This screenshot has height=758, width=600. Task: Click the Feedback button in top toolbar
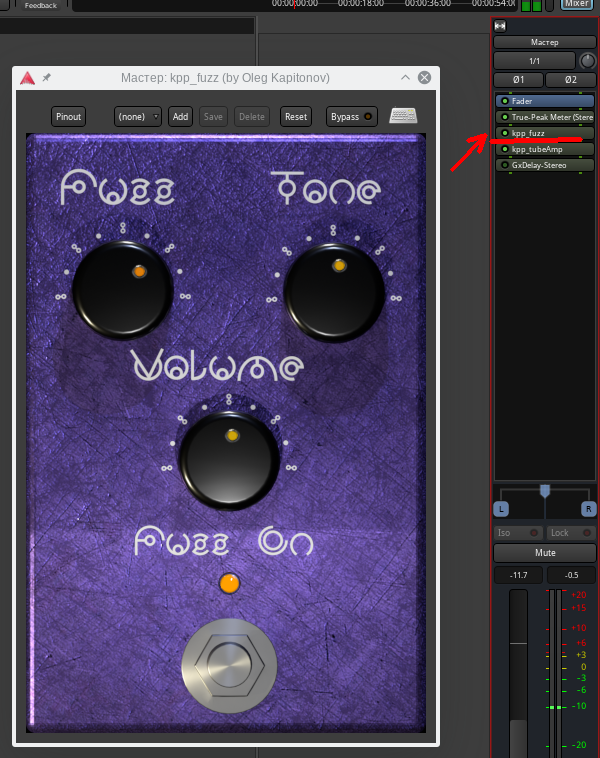coord(41,5)
